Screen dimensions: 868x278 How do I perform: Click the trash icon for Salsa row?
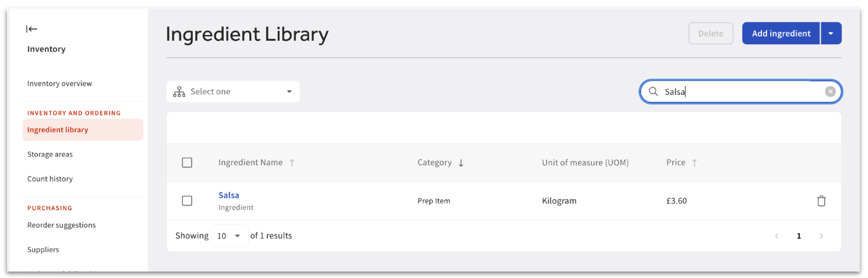pyautogui.click(x=821, y=201)
